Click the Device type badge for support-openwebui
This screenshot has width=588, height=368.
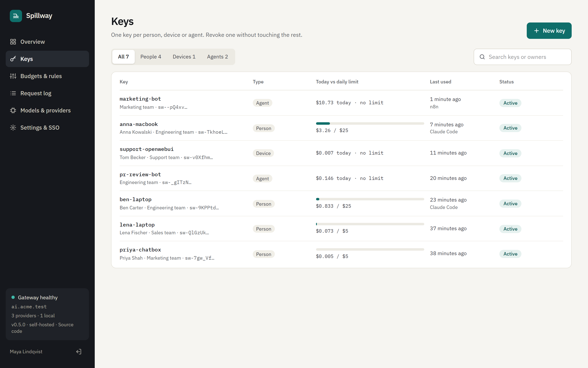pyautogui.click(x=263, y=153)
